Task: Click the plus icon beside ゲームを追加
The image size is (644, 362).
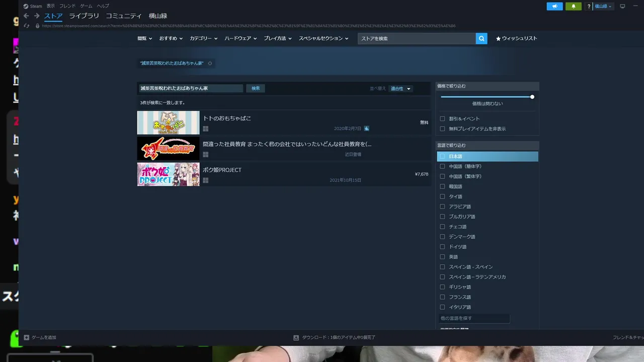Action: pos(26,337)
